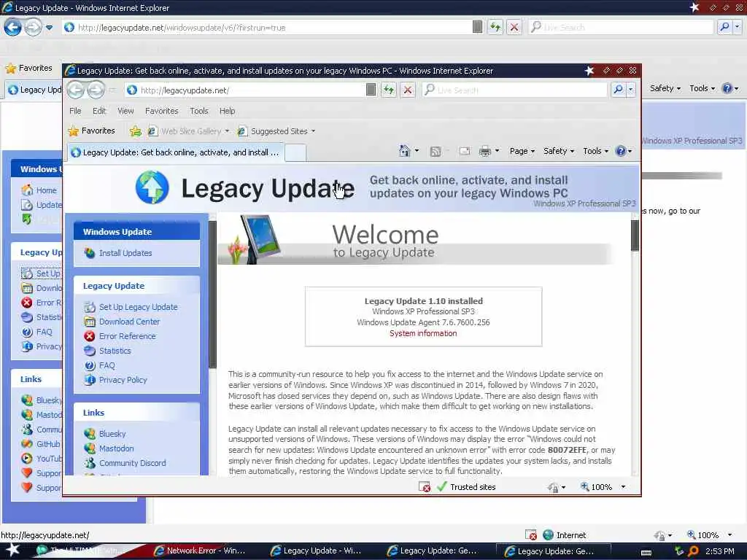
Task: Click the Trusted sites zone indicator
Action: click(466, 486)
